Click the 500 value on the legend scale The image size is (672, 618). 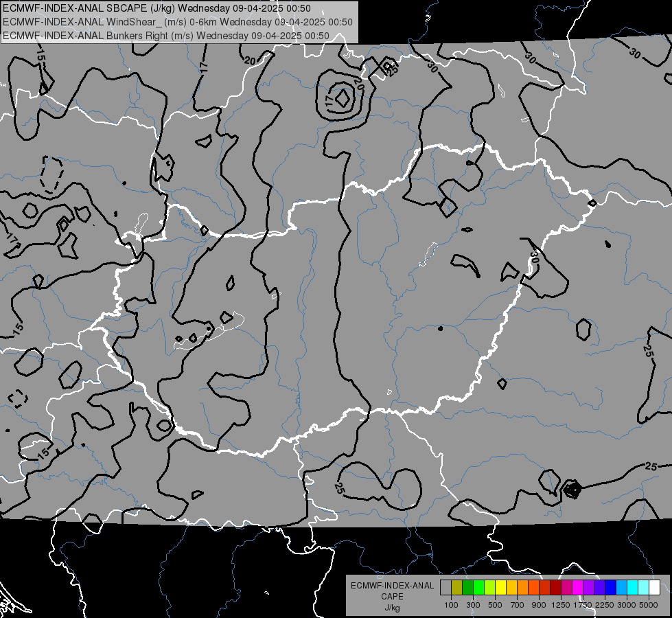(495, 605)
